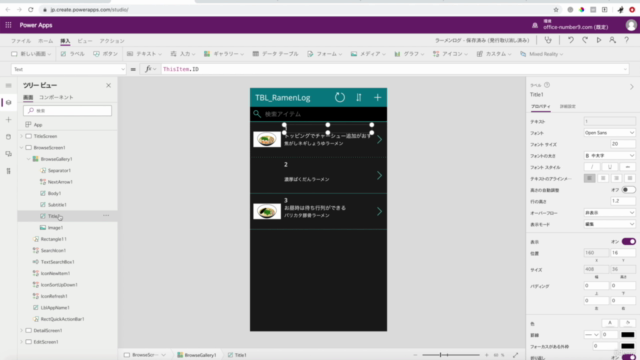The width and height of the screenshot is (640, 360).
Task: Open the Open Sans font dropdown
Action: pyautogui.click(x=609, y=133)
